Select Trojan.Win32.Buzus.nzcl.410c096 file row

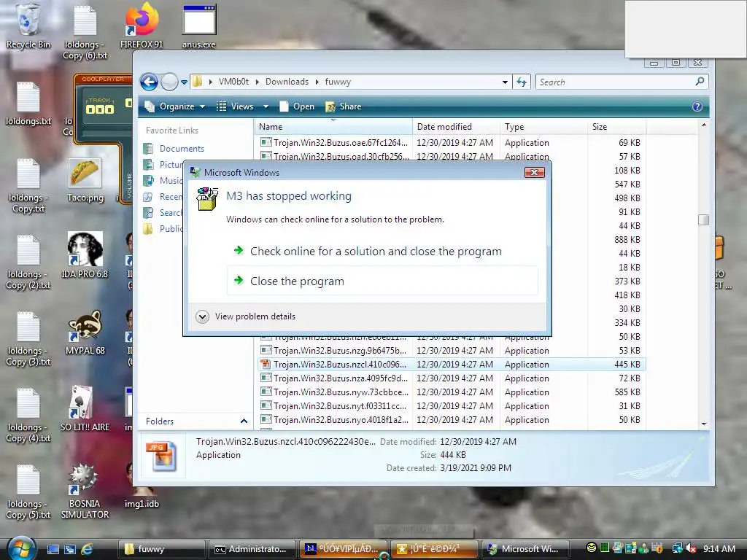click(x=452, y=365)
